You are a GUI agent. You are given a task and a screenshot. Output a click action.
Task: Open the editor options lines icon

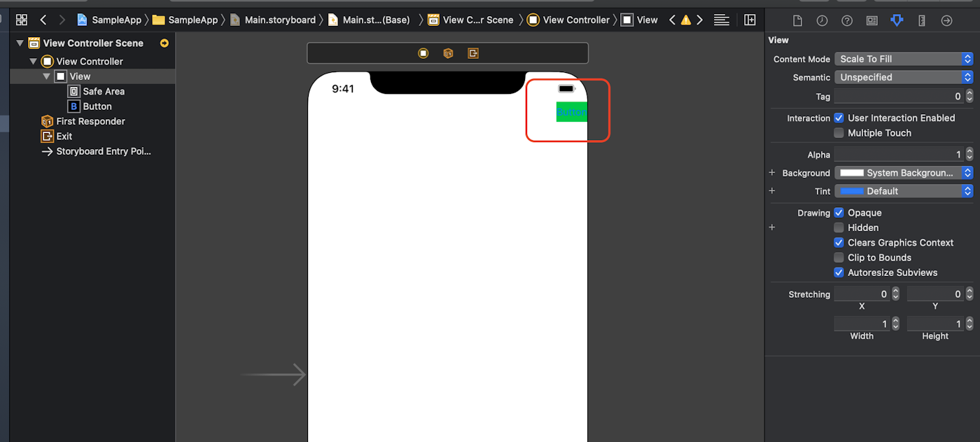722,20
